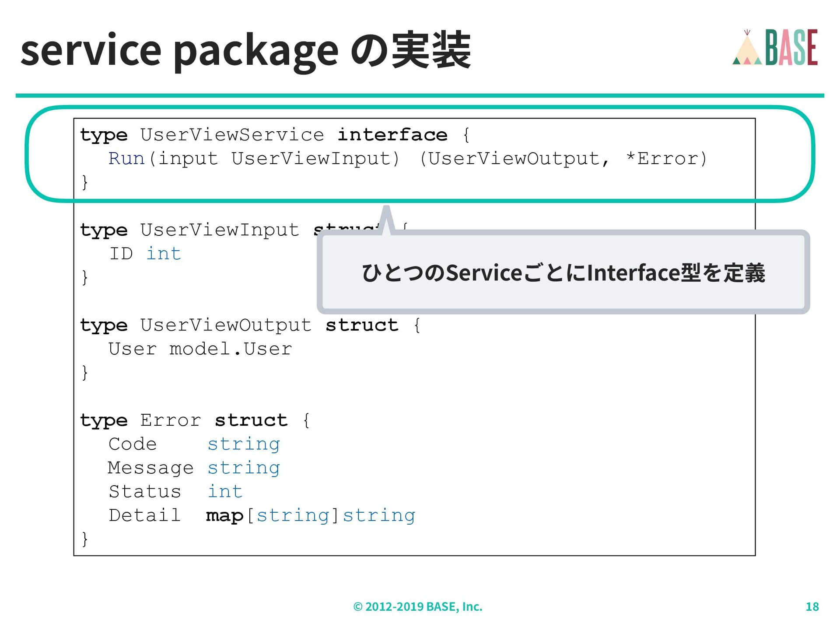Click the 'UserViewOutput' return type in Run
Viewport: 840px width, 630px height.
pyautogui.click(x=514, y=158)
